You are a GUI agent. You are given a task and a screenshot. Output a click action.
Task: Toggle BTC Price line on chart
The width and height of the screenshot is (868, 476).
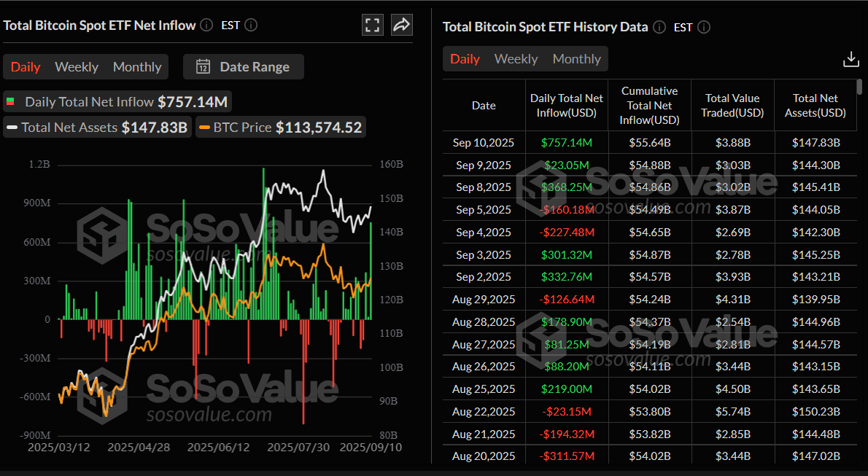point(280,128)
